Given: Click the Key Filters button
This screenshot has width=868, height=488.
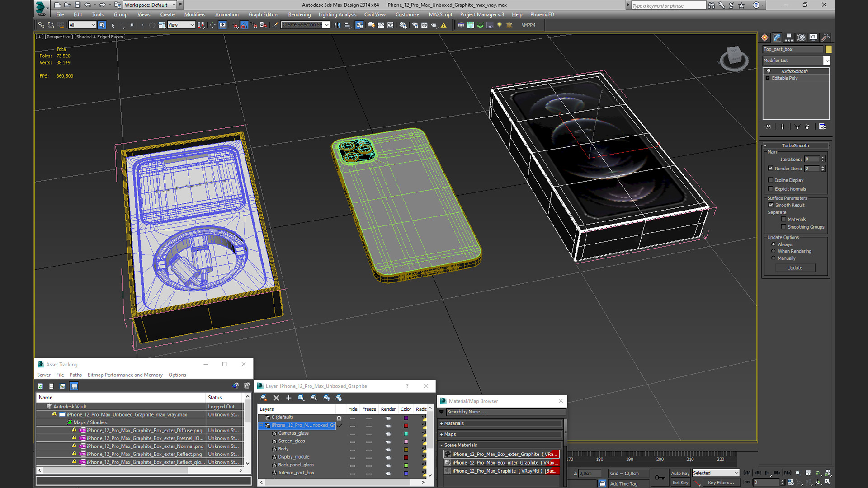Looking at the screenshot, I should (721, 483).
